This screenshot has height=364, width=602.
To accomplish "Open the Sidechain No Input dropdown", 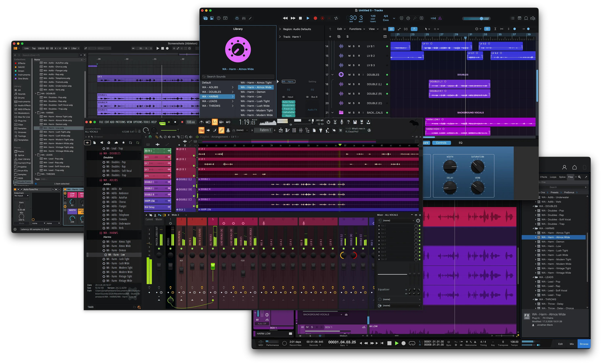I will coord(21,196).
